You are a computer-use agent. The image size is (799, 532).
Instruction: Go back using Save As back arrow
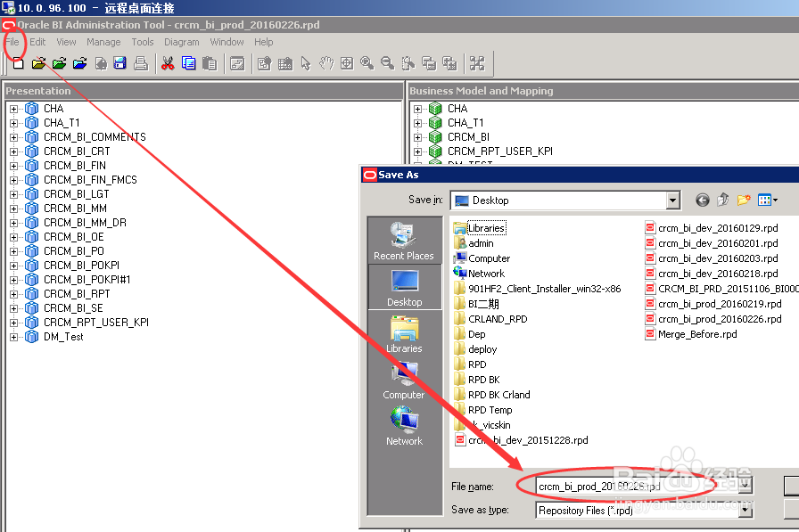(x=702, y=201)
